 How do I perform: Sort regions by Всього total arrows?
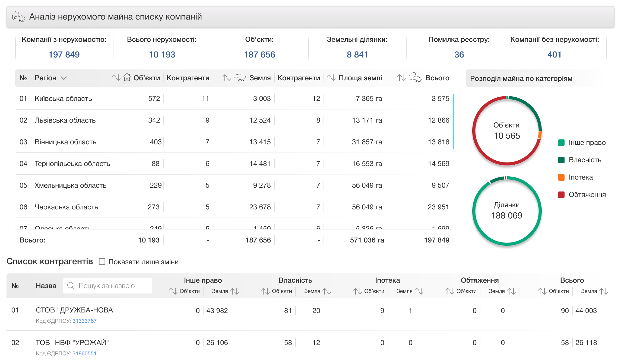pos(401,78)
